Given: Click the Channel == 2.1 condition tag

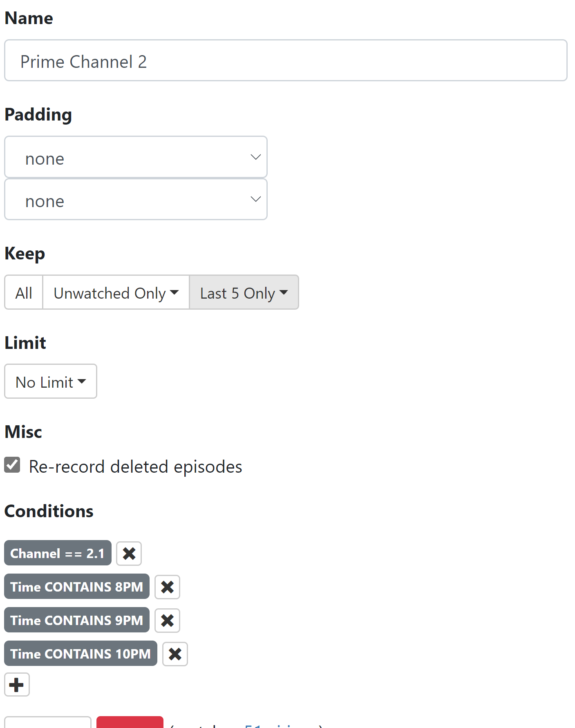Looking at the screenshot, I should point(58,553).
